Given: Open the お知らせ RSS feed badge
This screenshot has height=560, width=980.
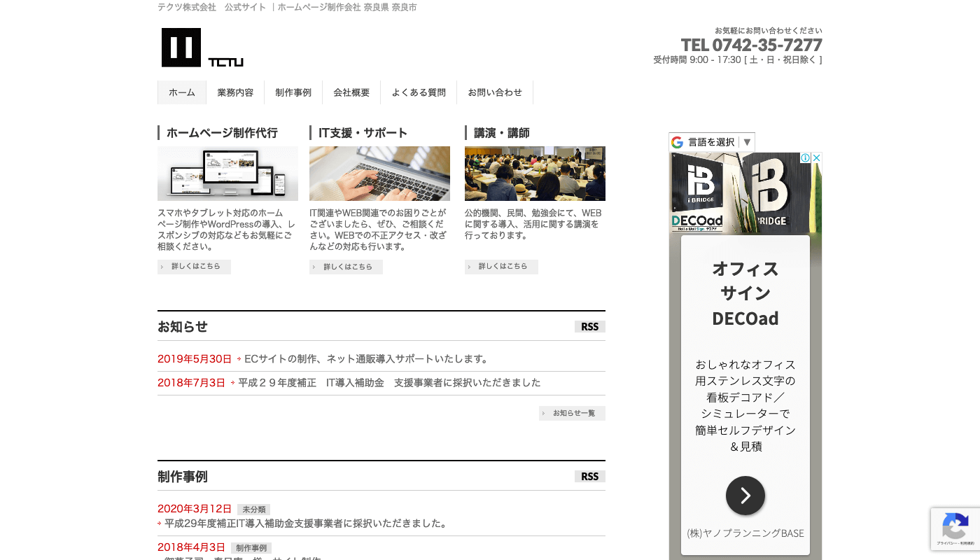Looking at the screenshot, I should pos(589,327).
